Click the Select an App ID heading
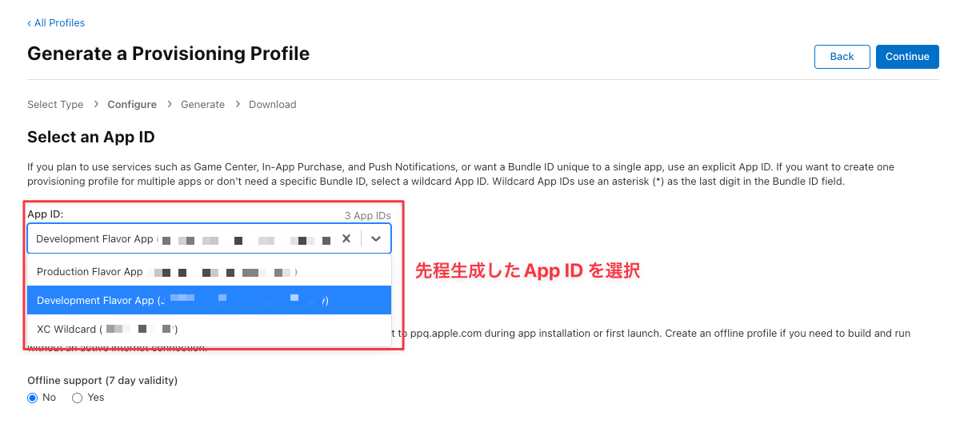The height and width of the screenshot is (448, 980). (x=91, y=137)
